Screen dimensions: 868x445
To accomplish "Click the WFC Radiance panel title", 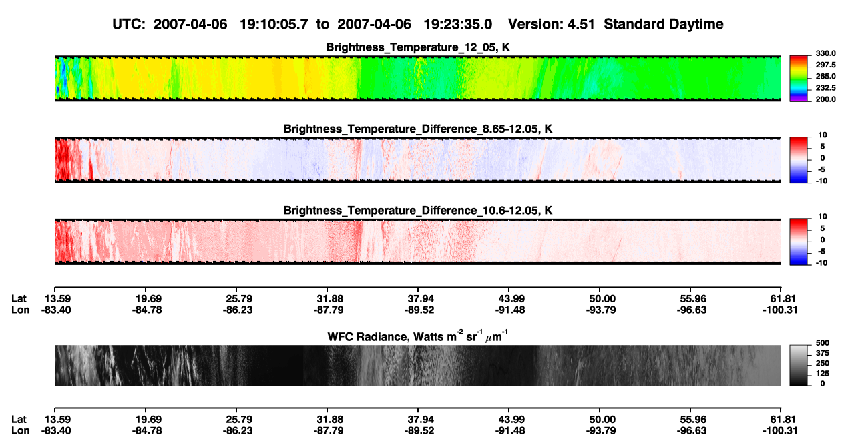I will tap(417, 336).
